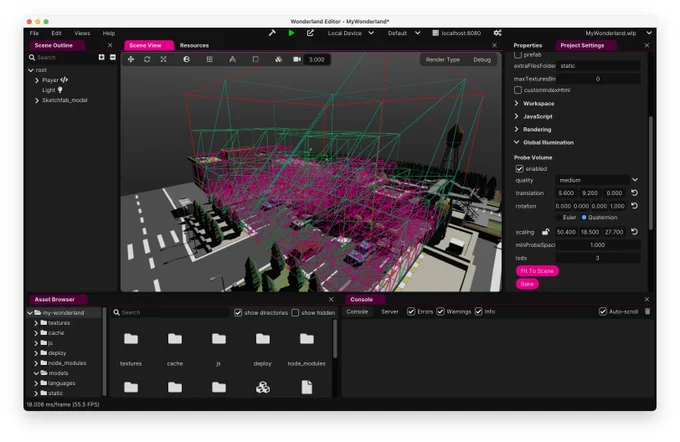Viewport: 680px width, 442px height.
Task: Open the Views menu
Action: tap(82, 33)
